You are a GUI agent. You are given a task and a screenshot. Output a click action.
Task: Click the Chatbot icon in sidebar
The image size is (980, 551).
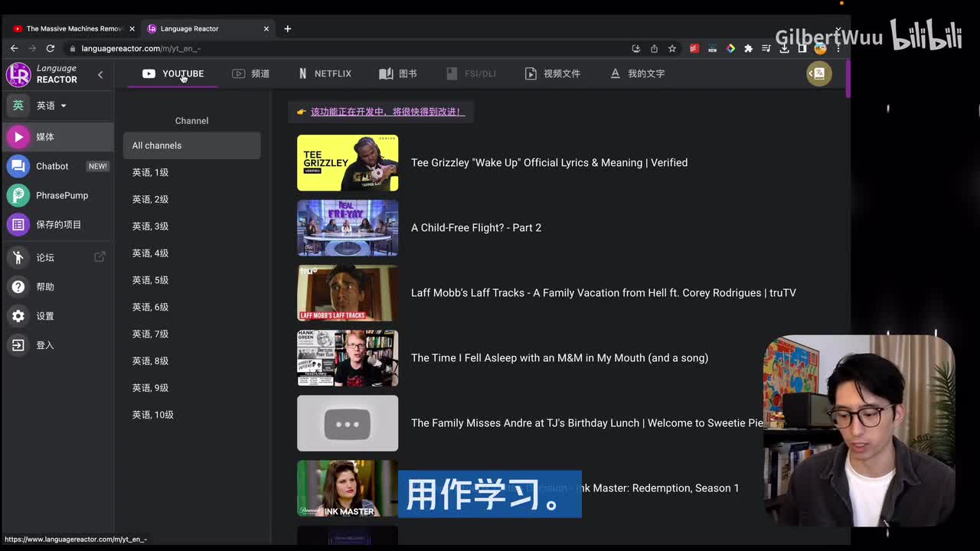click(x=18, y=166)
